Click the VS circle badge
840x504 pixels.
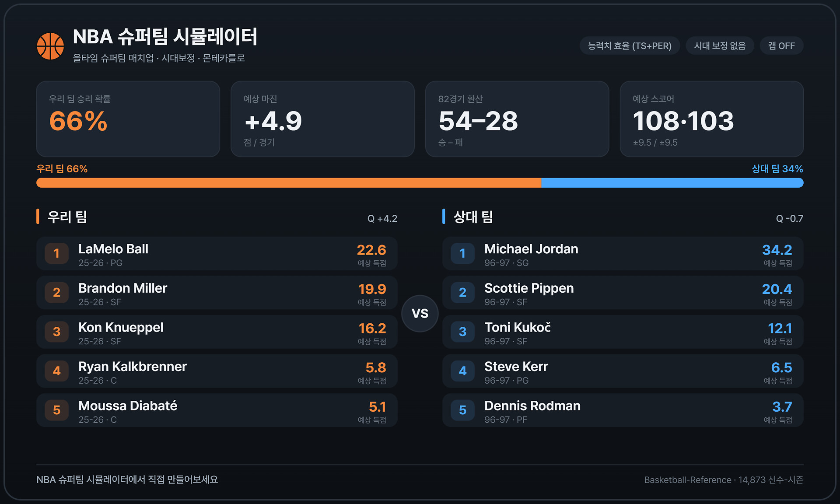coord(420,313)
